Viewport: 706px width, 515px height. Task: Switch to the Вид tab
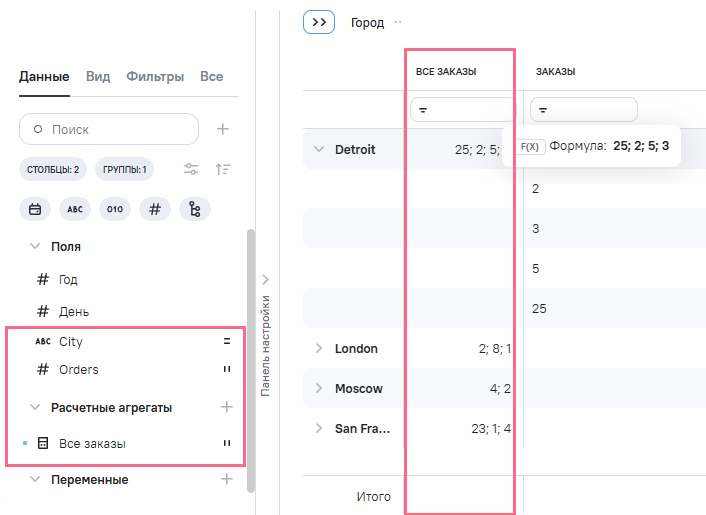point(98,76)
